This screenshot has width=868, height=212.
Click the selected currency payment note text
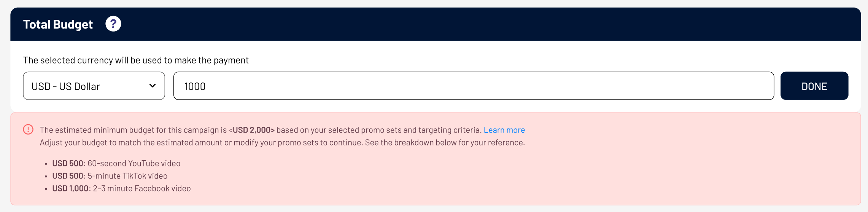(x=136, y=60)
